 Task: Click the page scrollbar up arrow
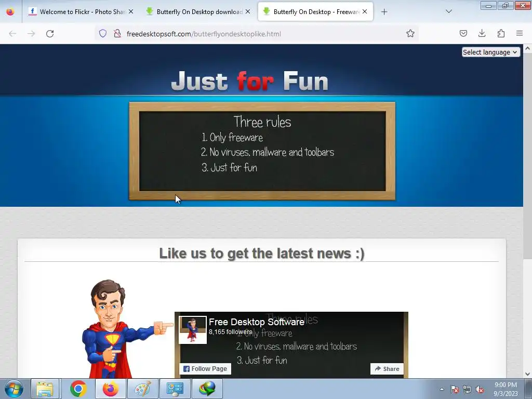[x=527, y=48]
